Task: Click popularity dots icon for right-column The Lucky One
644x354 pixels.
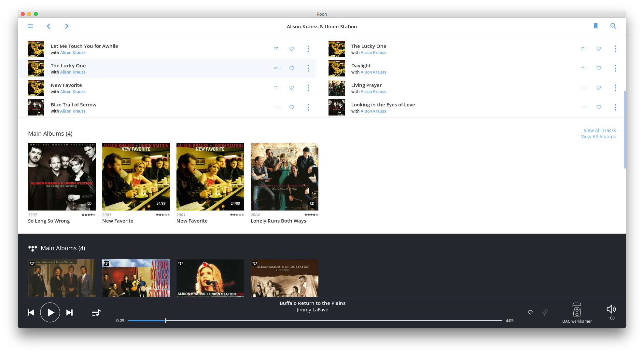Action: [584, 49]
